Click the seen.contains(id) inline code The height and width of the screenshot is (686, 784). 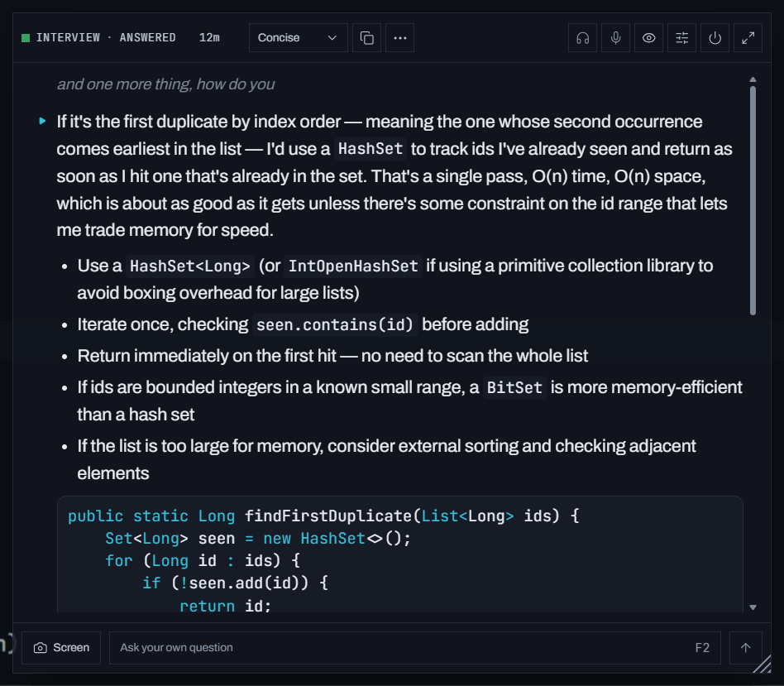tap(334, 324)
